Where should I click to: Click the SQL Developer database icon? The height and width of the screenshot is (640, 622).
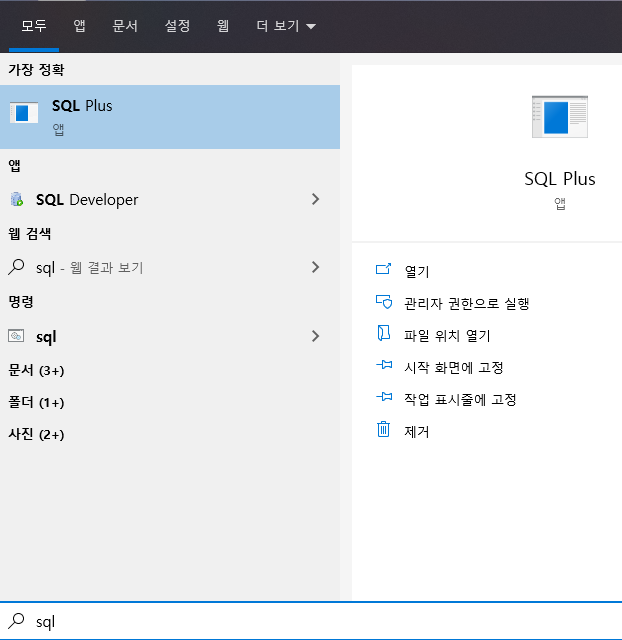17,199
